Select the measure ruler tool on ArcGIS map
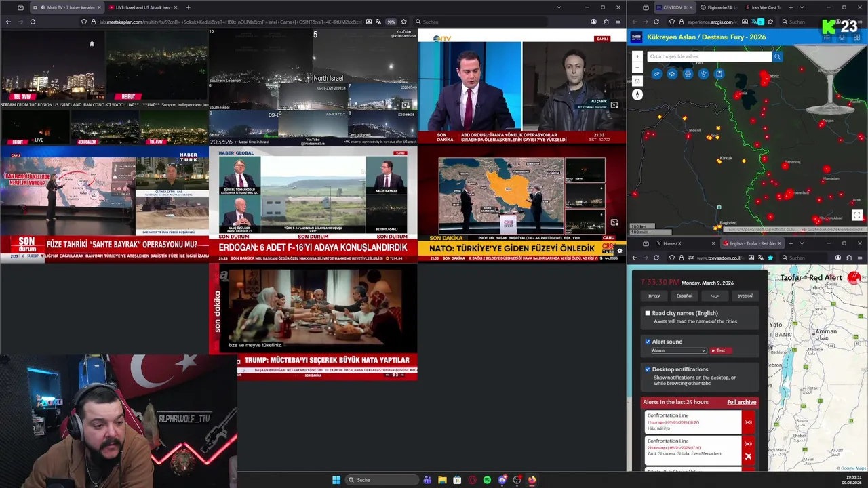Image resolution: width=868 pixels, height=488 pixels. click(x=656, y=74)
